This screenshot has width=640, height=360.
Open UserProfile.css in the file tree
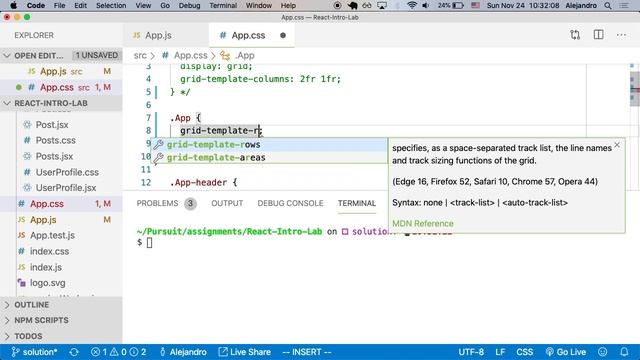[67, 172]
